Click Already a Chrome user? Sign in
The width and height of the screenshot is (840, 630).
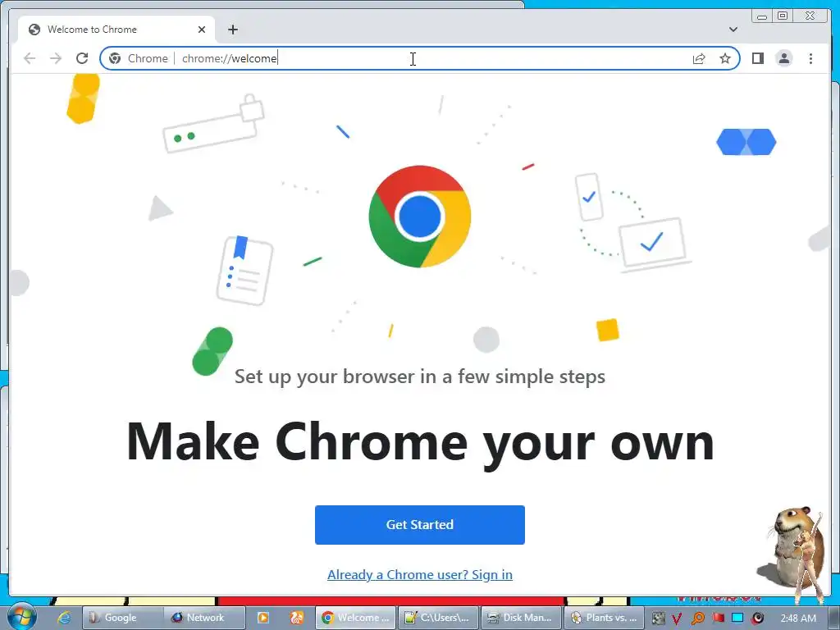[419, 574]
